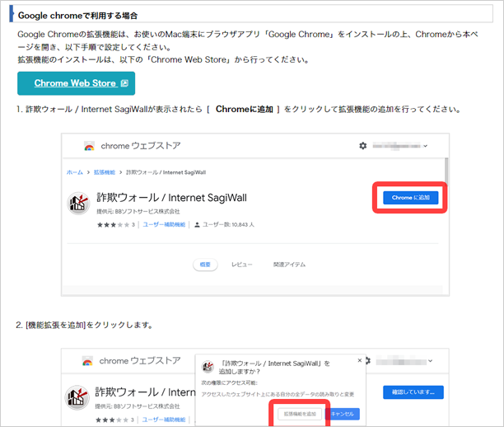The width and height of the screenshot is (504, 427).
Task: Click the 'ユーザー補助機能' category link in first screenshot
Action: coord(165,223)
